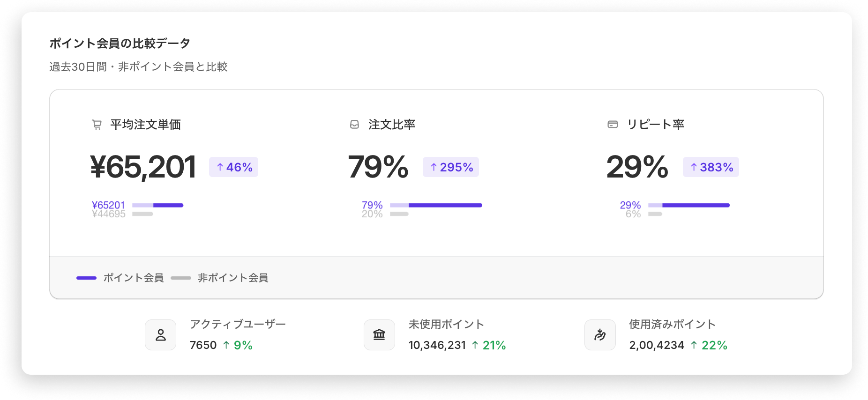Click the shopping cart icon beside 平均注文単価
The image size is (868, 400).
tap(97, 125)
